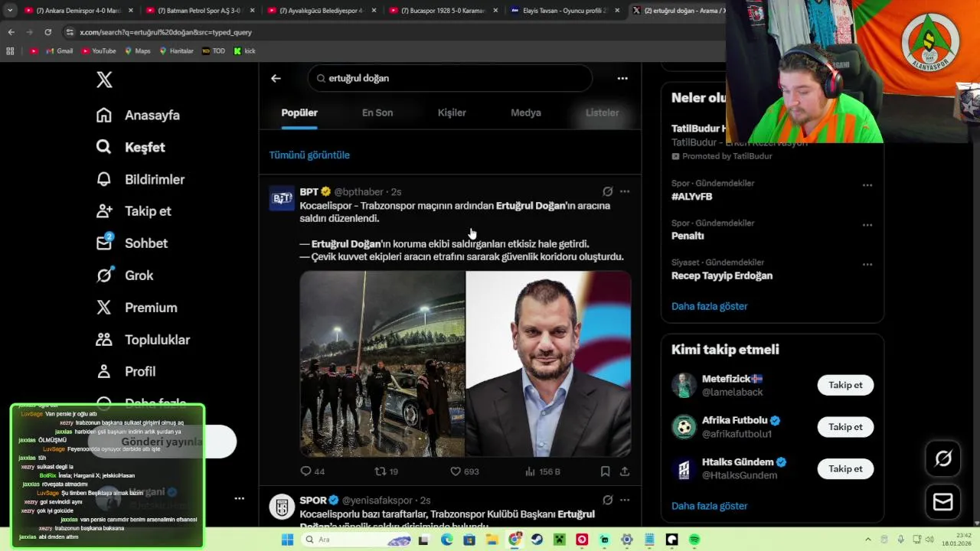Open BPT profile avatar on the post
Image resolution: width=980 pixels, height=551 pixels.
coord(282,198)
